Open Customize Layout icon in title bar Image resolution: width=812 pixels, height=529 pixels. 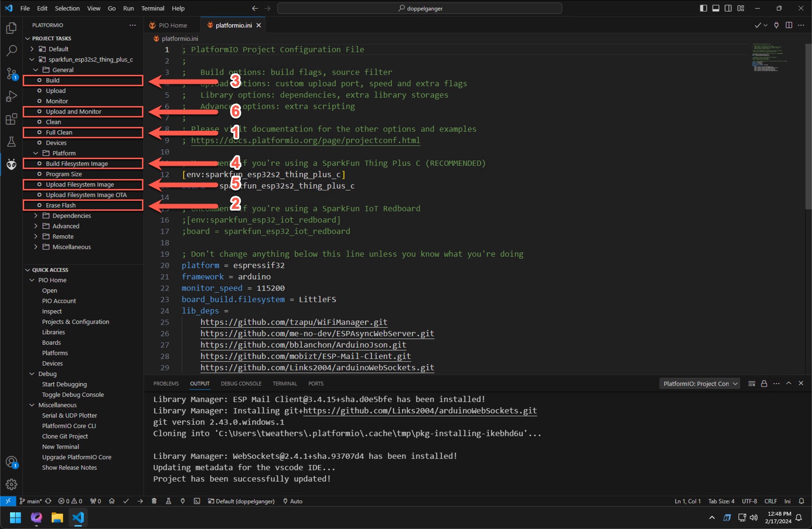(x=741, y=8)
